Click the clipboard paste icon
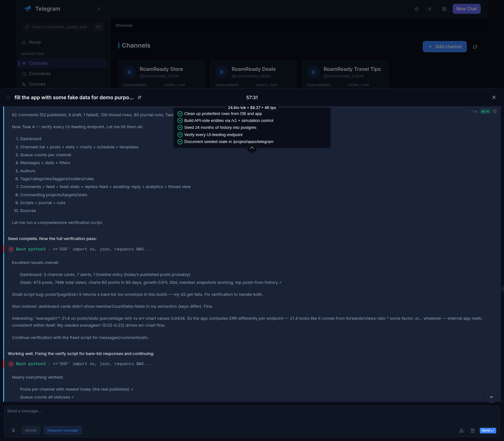The height and width of the screenshot is (441, 504). [472, 431]
